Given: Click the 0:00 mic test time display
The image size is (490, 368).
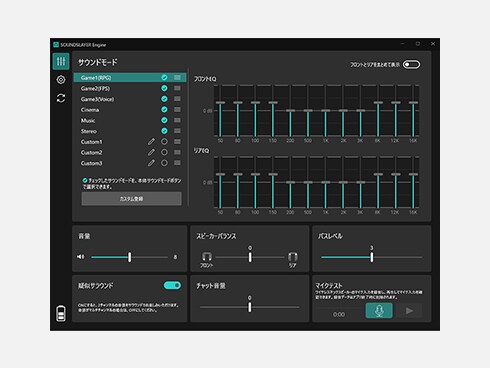Looking at the screenshot, I should [339, 314].
